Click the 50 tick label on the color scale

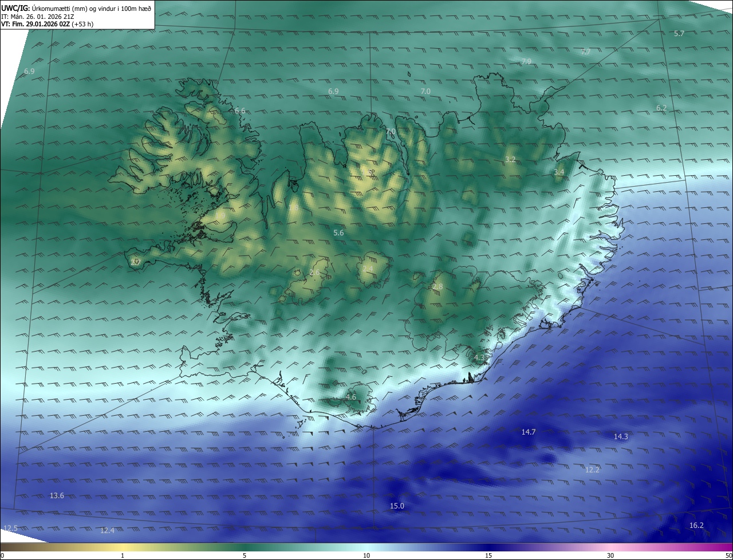(x=728, y=555)
